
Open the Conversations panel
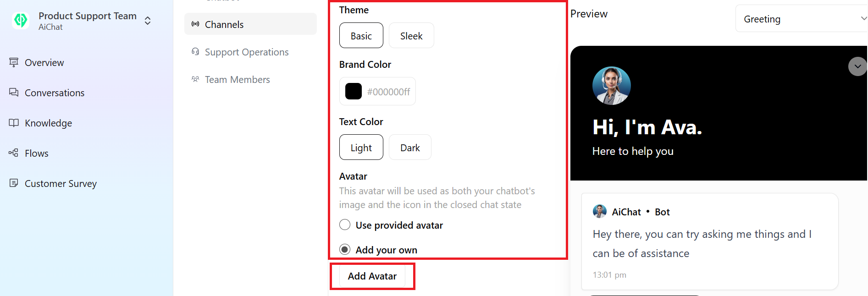tap(54, 93)
